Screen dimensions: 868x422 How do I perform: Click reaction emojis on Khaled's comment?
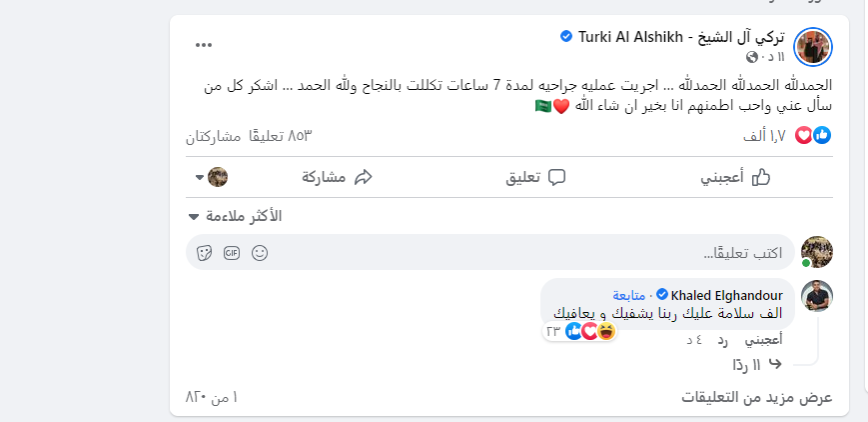[x=589, y=330]
